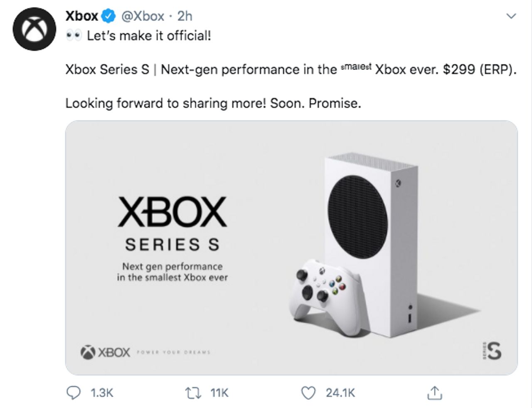532x408 pixels.
Task: Click the dropdown arrow beside the timestamp row
Action: 511,15
